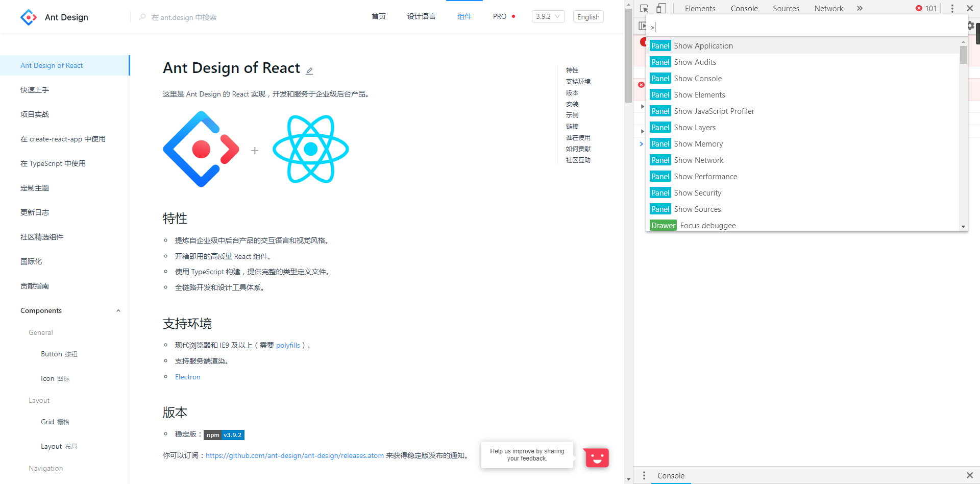Open 快速上手 sidebar item
This screenshot has height=484, width=980.
pyautogui.click(x=65, y=90)
